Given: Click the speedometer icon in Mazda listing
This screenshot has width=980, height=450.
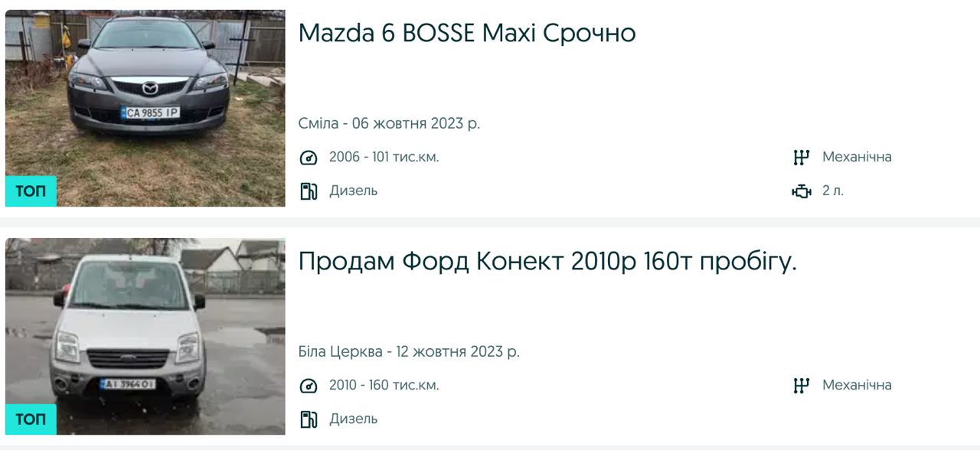Looking at the screenshot, I should point(309,158).
